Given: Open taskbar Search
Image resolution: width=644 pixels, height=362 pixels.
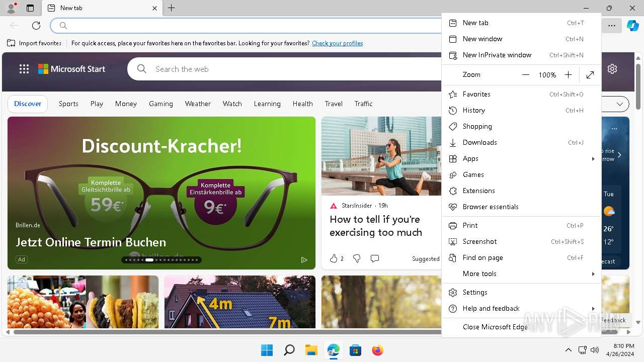Looking at the screenshot, I should (x=289, y=350).
